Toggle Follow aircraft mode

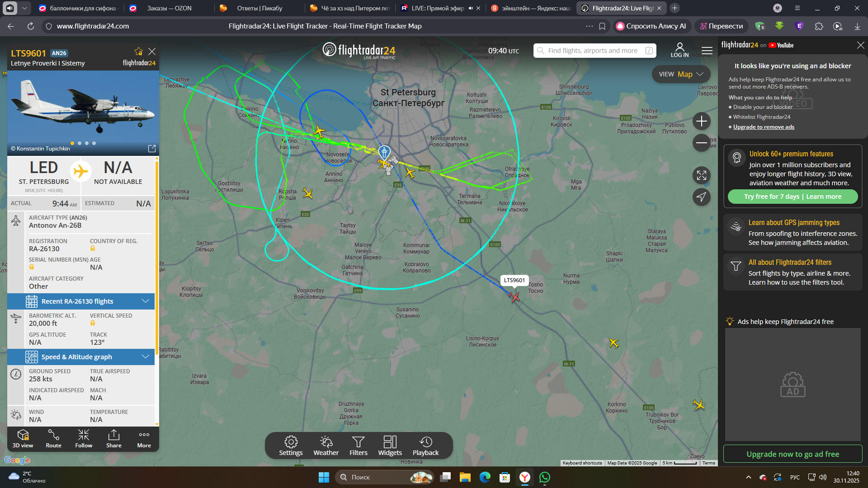point(84,439)
